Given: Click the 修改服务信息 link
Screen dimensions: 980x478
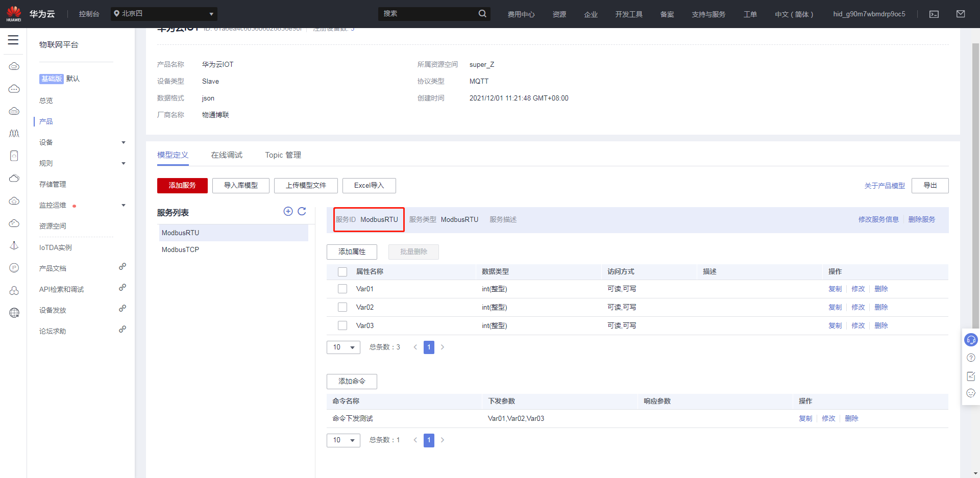Looking at the screenshot, I should (x=878, y=220).
